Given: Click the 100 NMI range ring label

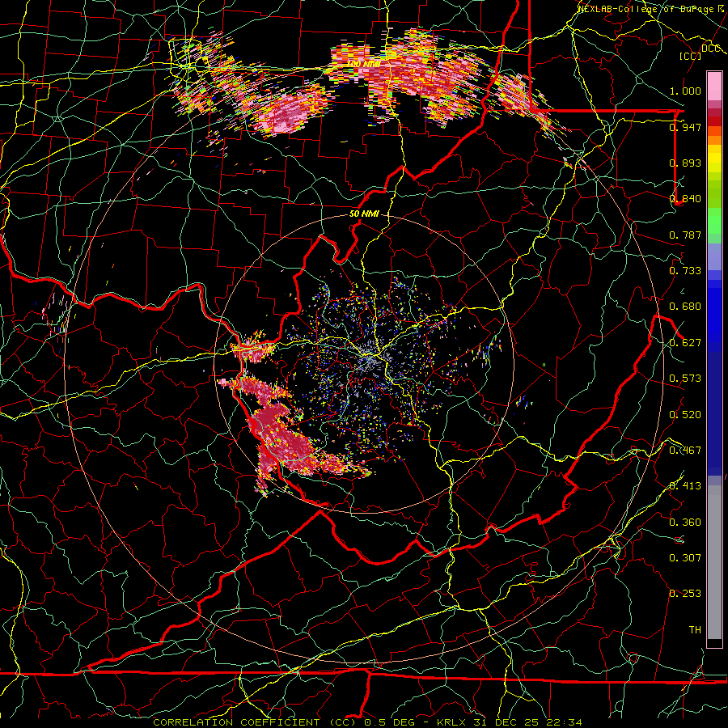Looking at the screenshot, I should [364, 63].
